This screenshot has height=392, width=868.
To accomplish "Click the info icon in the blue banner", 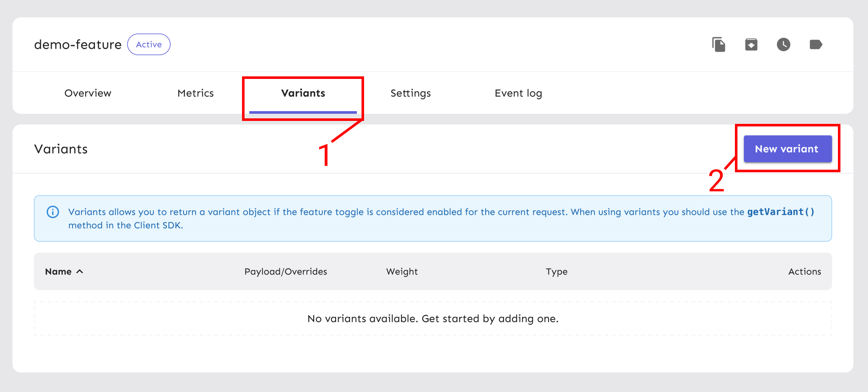I will tap(53, 212).
